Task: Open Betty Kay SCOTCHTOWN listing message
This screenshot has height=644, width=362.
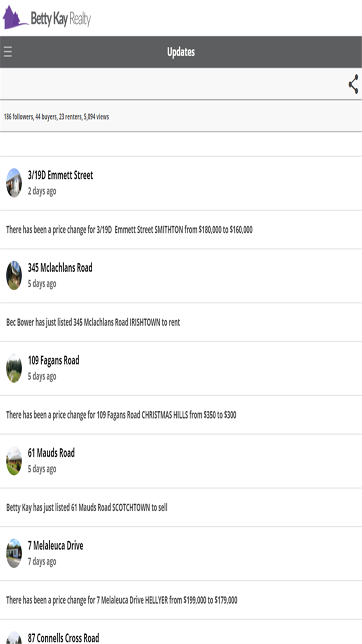Action: pyautogui.click(x=87, y=507)
